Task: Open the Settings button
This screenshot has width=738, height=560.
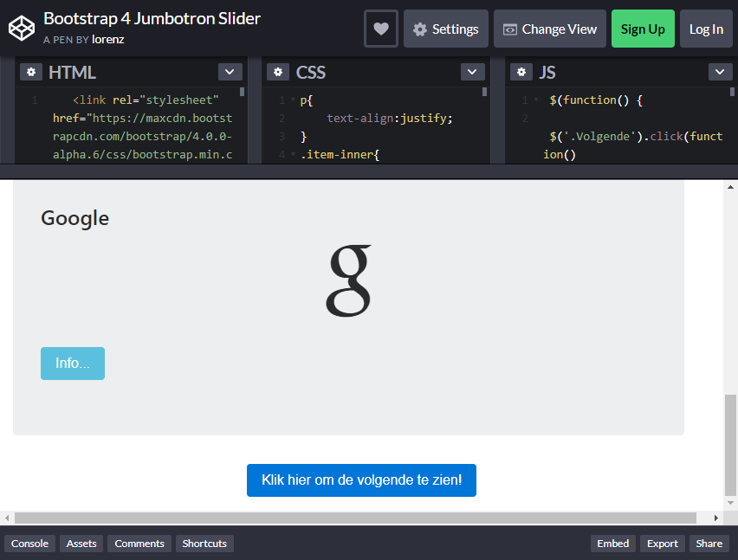Action: point(446,29)
